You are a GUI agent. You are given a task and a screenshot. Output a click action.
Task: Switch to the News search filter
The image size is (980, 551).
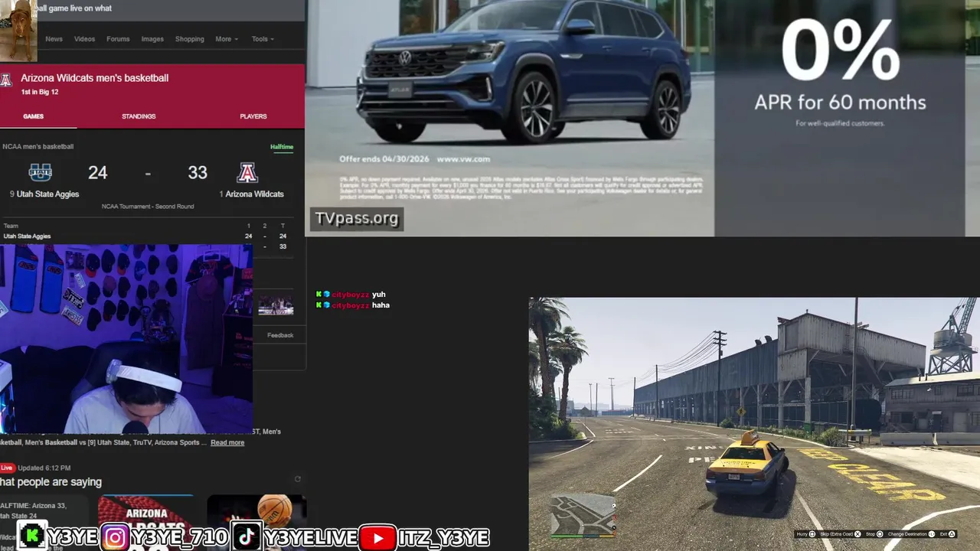tap(54, 39)
